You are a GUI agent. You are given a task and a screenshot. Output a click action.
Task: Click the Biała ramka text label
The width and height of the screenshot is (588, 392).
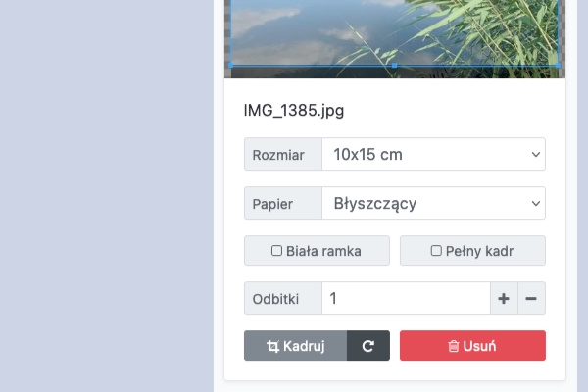pos(323,251)
